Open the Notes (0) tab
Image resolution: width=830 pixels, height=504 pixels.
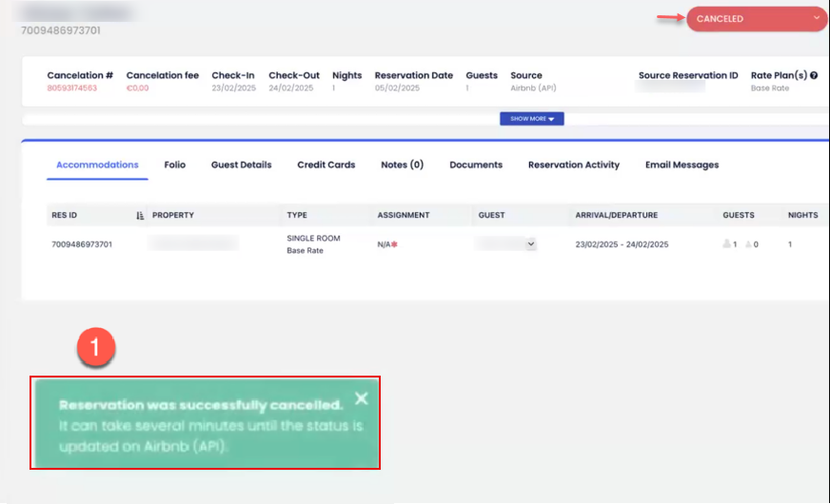(402, 165)
